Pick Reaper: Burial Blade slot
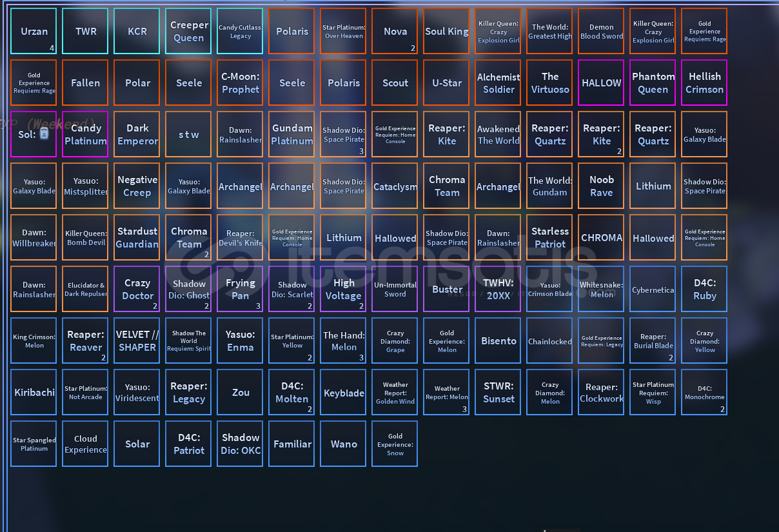 coord(653,340)
